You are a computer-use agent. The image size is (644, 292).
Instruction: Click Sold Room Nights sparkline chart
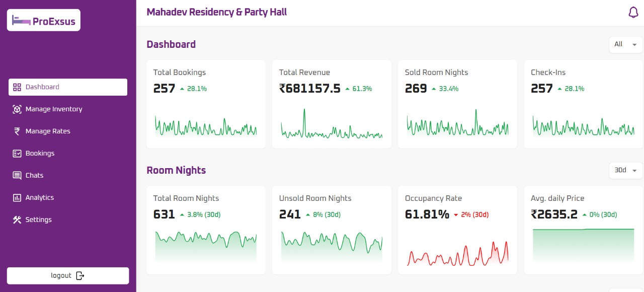[457, 123]
